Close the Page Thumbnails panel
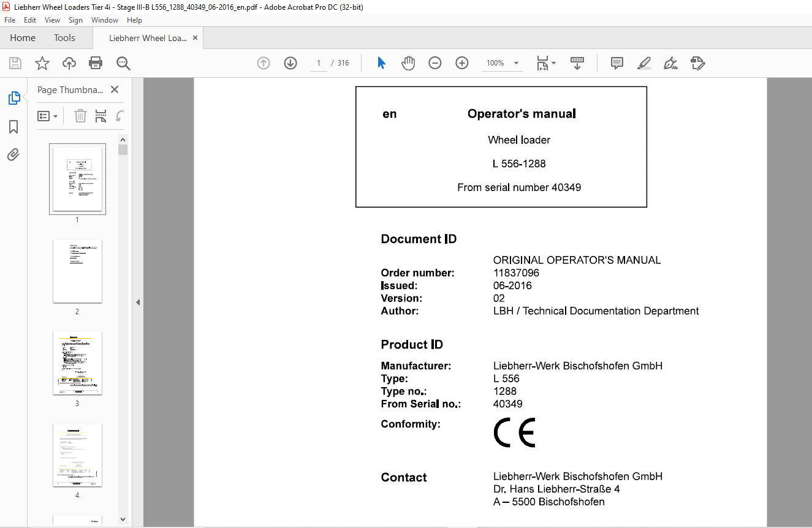Viewport: 812px width, 528px height. tap(114, 89)
